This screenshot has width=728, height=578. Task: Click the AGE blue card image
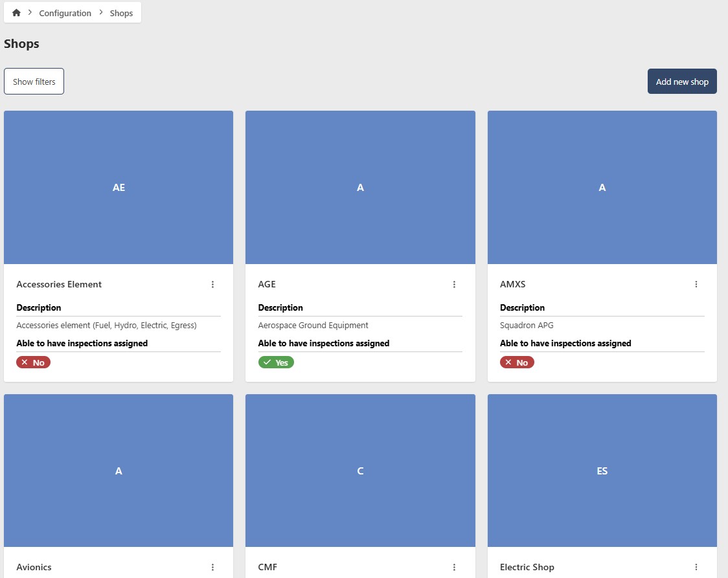[360, 187]
